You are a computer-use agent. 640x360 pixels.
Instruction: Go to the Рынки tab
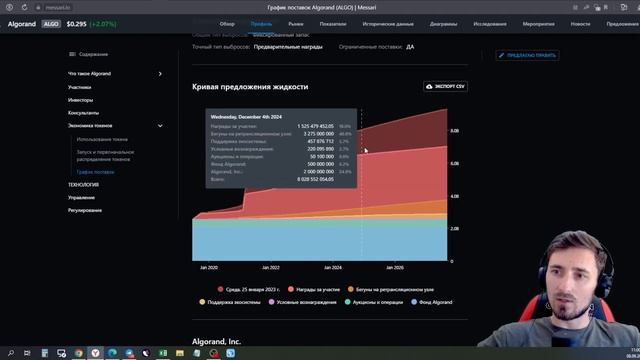pos(296,24)
